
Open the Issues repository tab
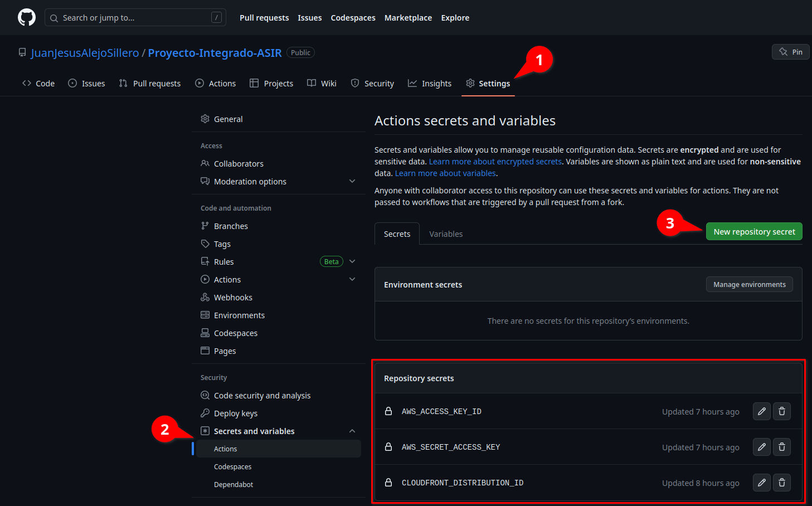coord(86,83)
